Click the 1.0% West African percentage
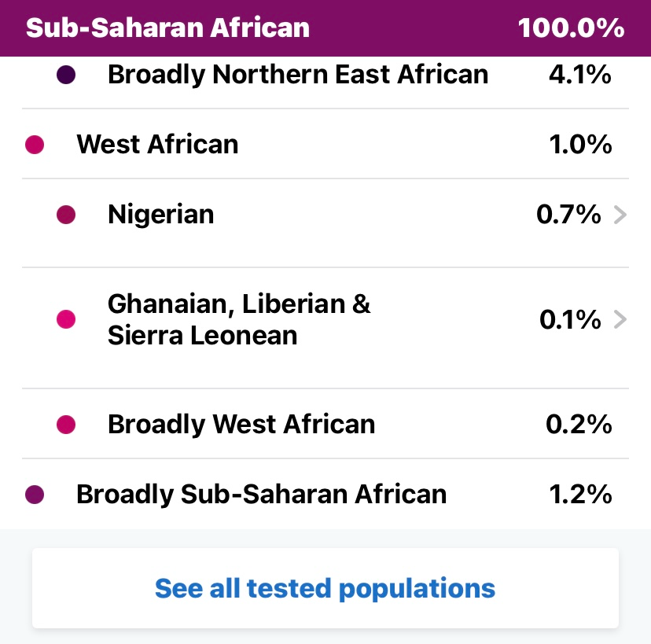Screen dimensions: 651x644 pos(580,145)
